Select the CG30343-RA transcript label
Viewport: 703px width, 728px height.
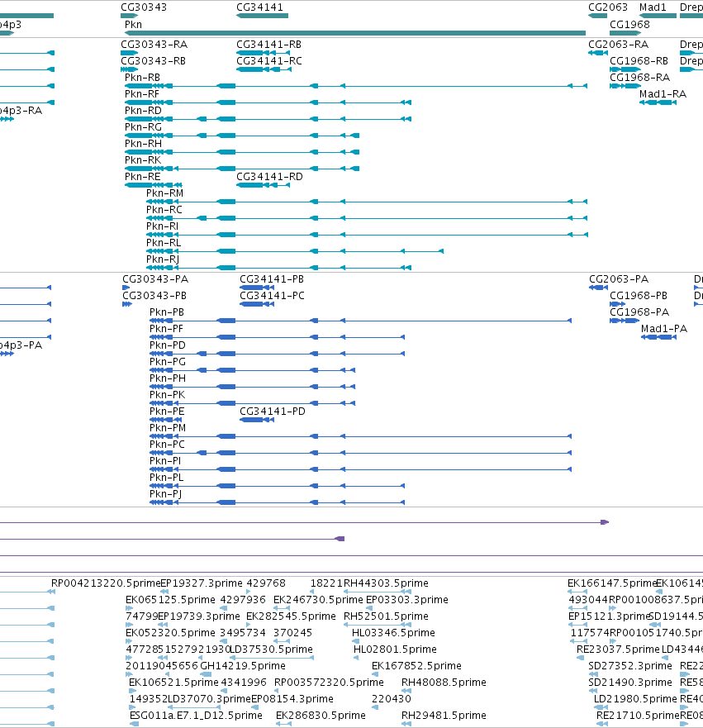tap(154, 44)
